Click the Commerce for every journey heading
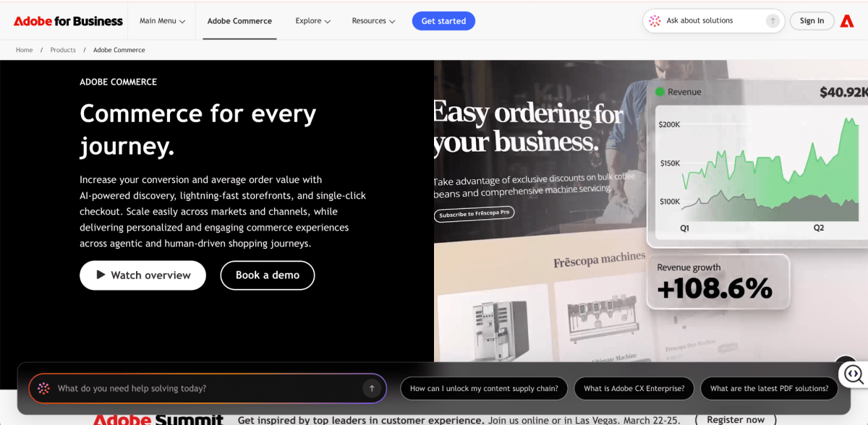 (198, 129)
